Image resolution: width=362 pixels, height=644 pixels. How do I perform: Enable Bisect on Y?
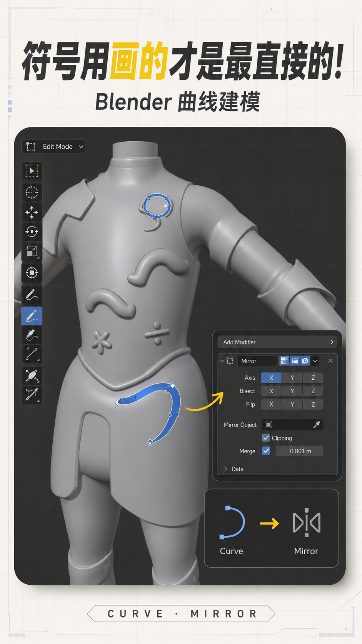click(292, 391)
